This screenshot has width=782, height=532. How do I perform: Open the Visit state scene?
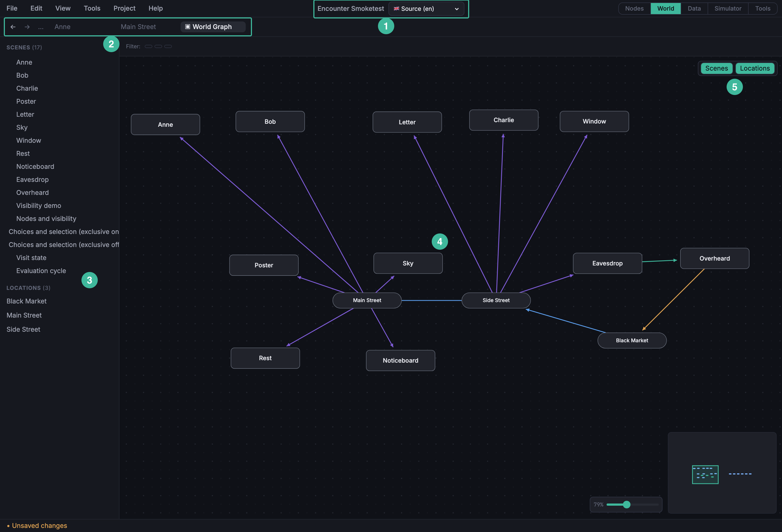31,258
